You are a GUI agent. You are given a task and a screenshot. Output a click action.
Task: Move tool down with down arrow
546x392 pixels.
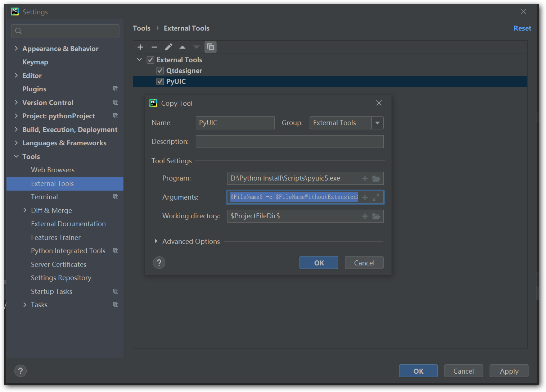197,47
